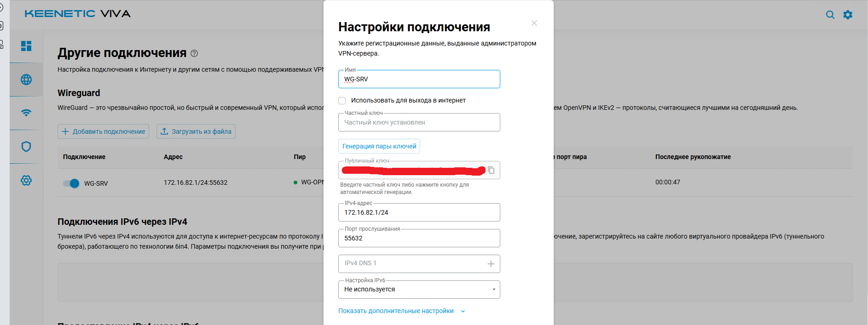Viewport: 868px width, 325px height.
Task: Click the Добавить подключение button
Action: tap(103, 131)
